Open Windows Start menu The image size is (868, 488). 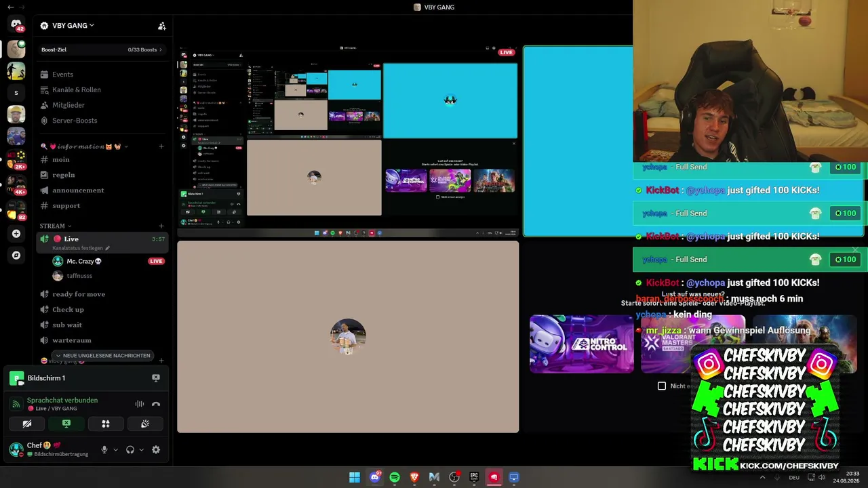coord(355,477)
